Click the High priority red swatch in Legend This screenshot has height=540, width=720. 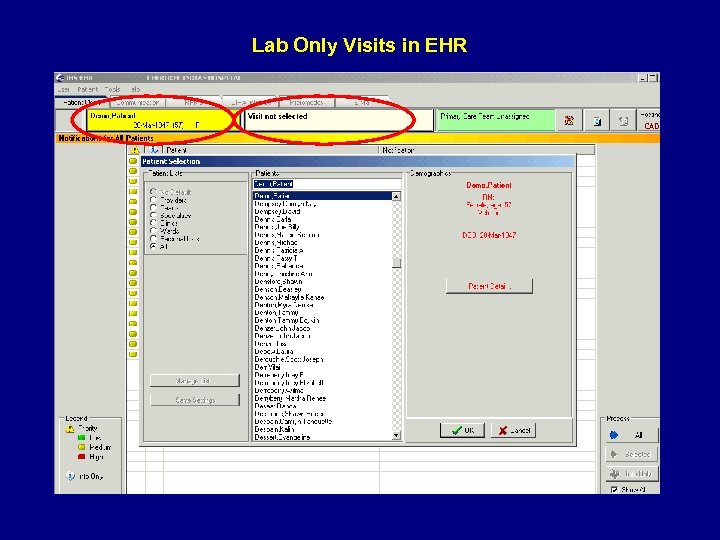[81, 456]
